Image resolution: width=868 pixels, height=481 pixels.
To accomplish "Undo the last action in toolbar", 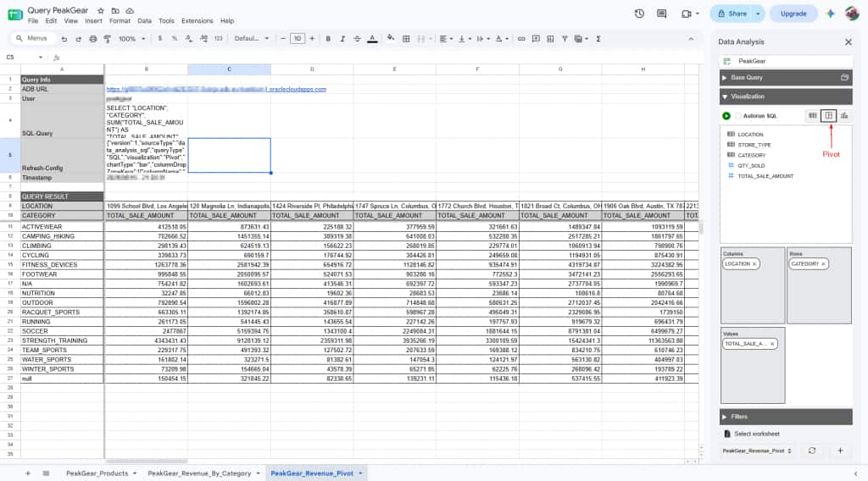I will (x=64, y=39).
